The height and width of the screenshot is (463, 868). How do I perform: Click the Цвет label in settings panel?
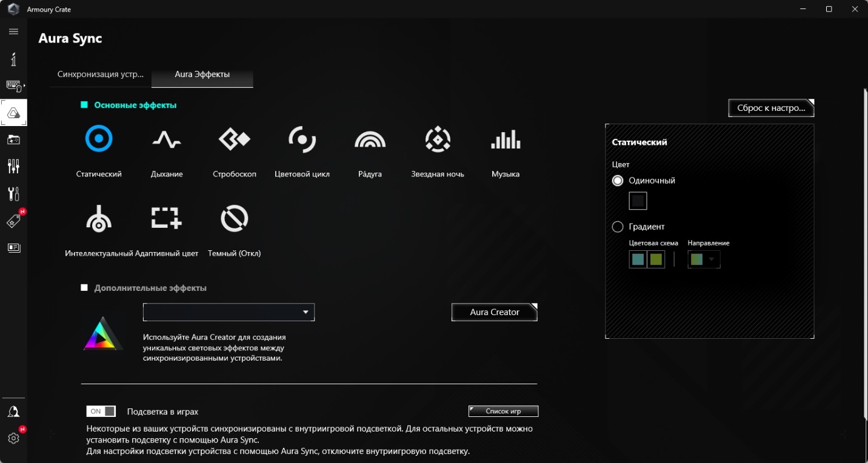(621, 164)
